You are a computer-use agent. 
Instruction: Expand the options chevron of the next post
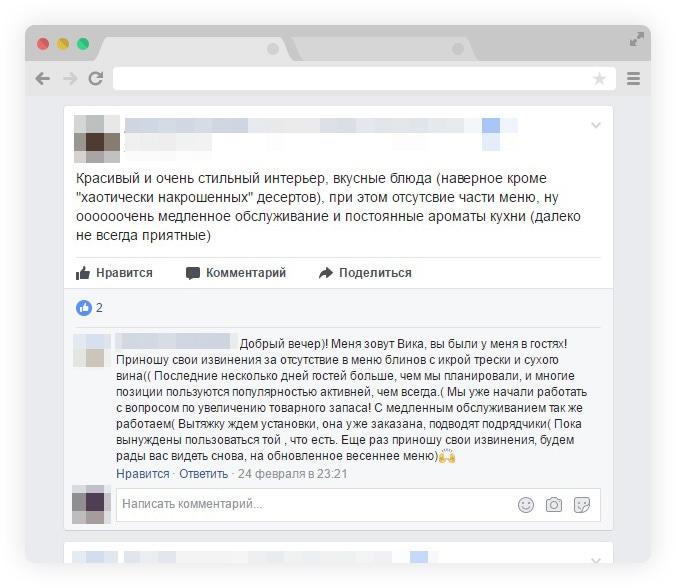(x=596, y=560)
